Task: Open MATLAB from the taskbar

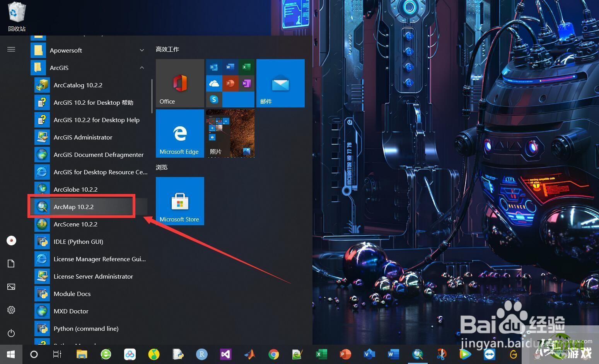Action: click(x=250, y=354)
